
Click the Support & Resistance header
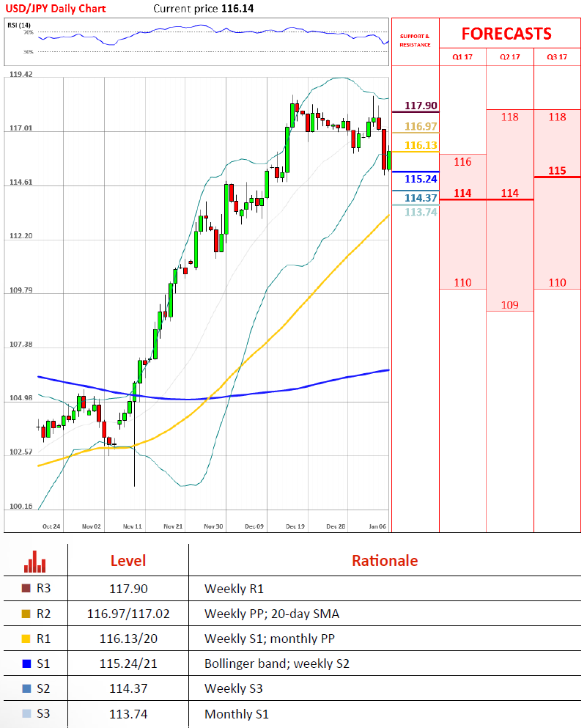[415, 40]
